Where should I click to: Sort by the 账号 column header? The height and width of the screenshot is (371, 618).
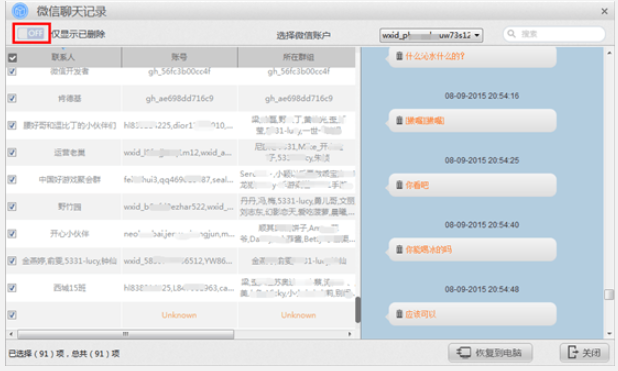pyautogui.click(x=179, y=57)
